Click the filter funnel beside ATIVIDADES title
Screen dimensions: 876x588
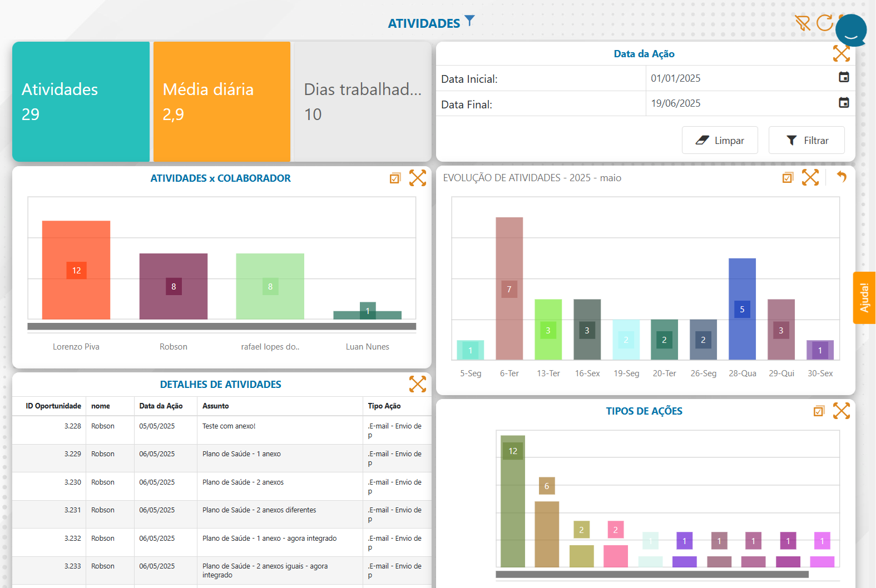click(x=470, y=21)
